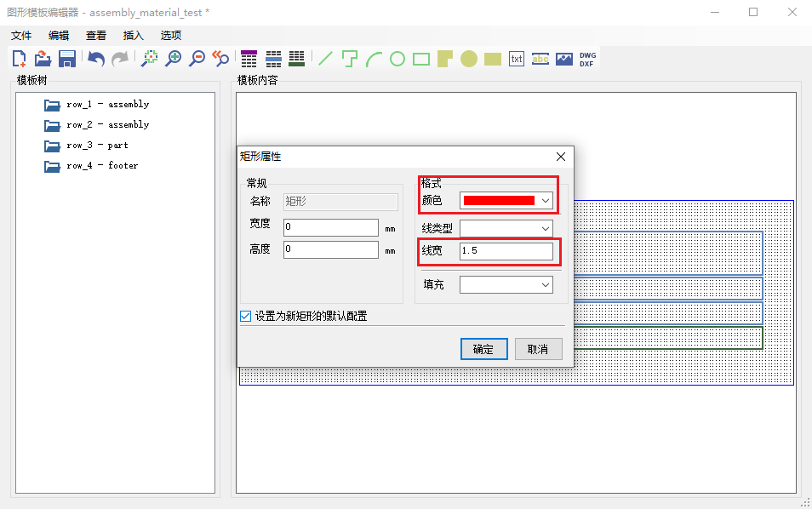Open the 颜色 color dropdown
The image size is (812, 509).
[546, 200]
